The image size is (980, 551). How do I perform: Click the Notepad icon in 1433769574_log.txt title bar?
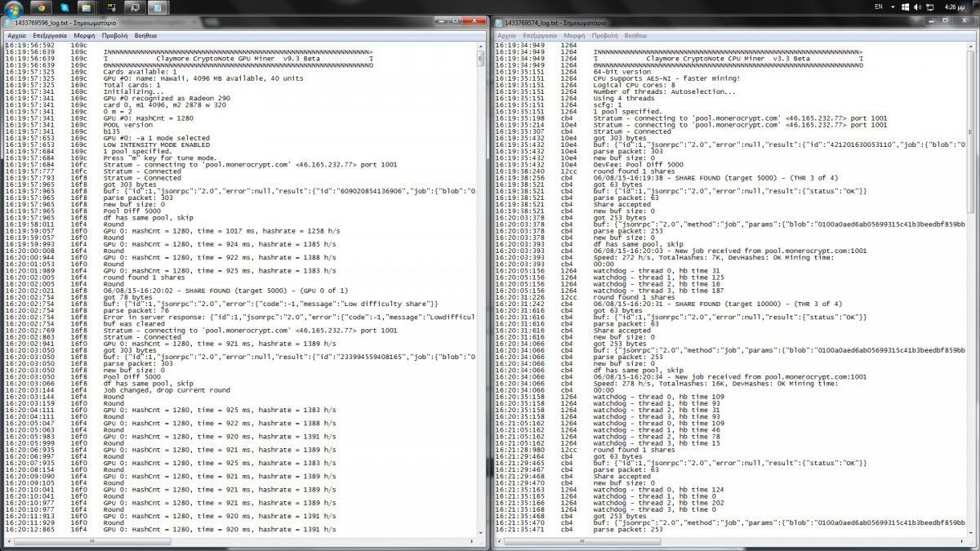[499, 24]
